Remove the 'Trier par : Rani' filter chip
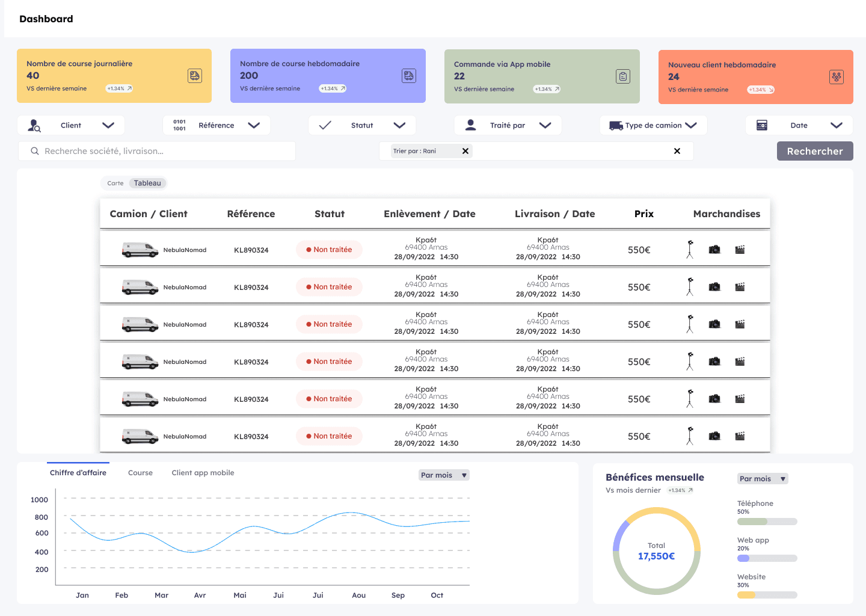 pyautogui.click(x=465, y=151)
